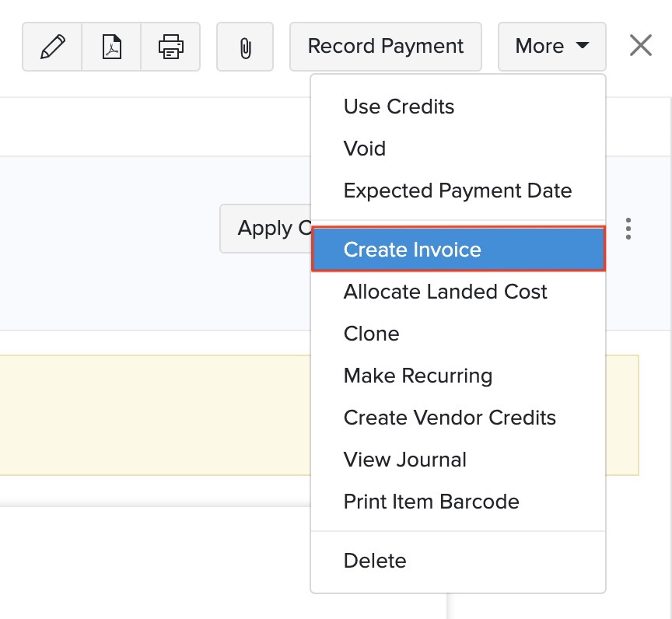Select Create Invoice from the menu
The width and height of the screenshot is (672, 619).
pyautogui.click(x=411, y=250)
